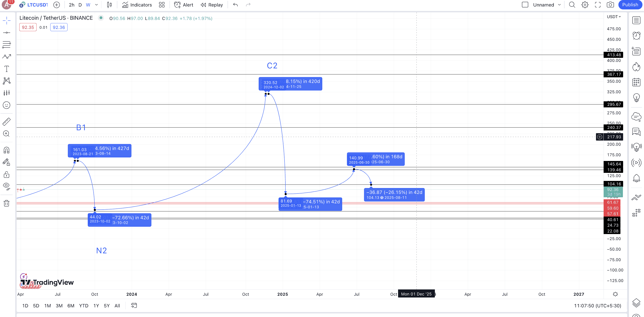
Task: Open the Unnamed layout dropdown
Action: click(x=559, y=5)
